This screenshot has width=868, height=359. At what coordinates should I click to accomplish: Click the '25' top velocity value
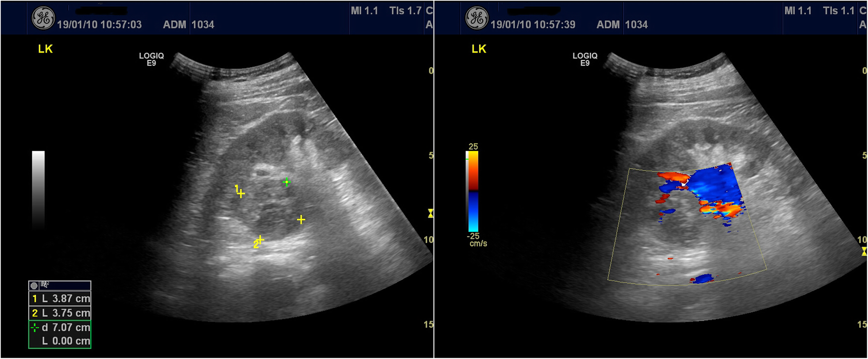pos(473,146)
